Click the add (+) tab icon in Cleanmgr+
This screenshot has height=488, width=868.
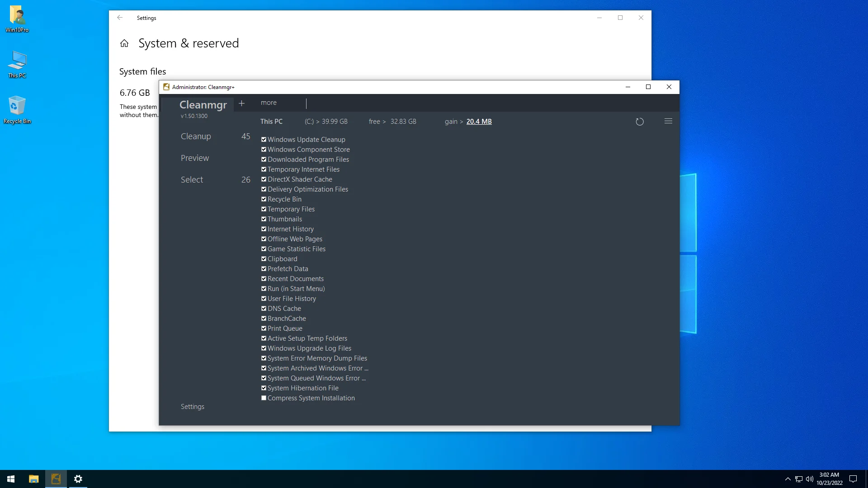243,103
